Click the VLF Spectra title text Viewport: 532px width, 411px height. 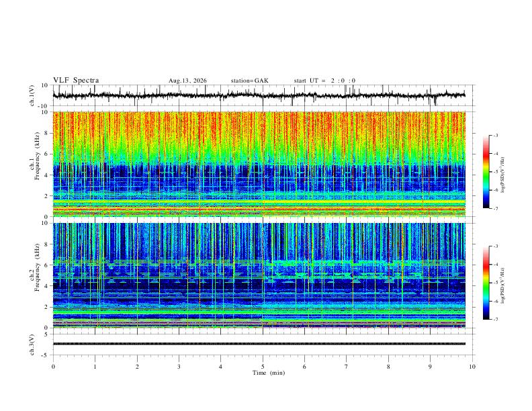pos(76,81)
